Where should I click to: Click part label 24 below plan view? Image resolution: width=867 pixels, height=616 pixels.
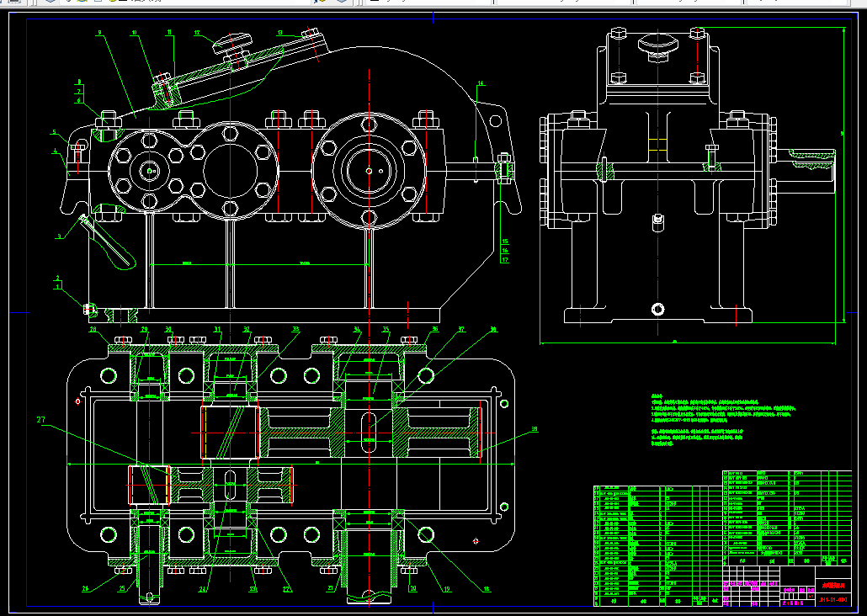coord(202,589)
